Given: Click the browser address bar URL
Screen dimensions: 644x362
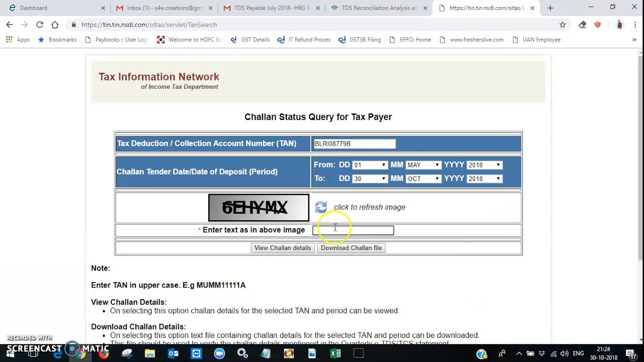Looking at the screenshot, I should pyautogui.click(x=149, y=25).
